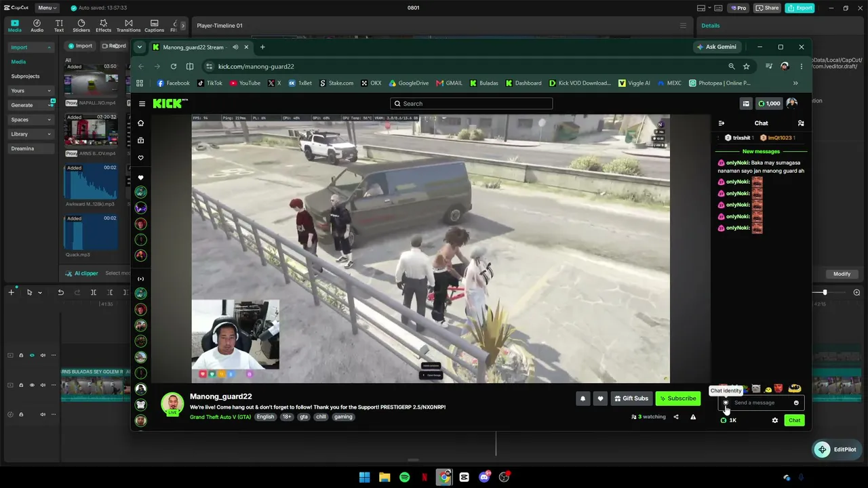Open the YouTube bookmark
The image size is (868, 488).
tap(245, 83)
